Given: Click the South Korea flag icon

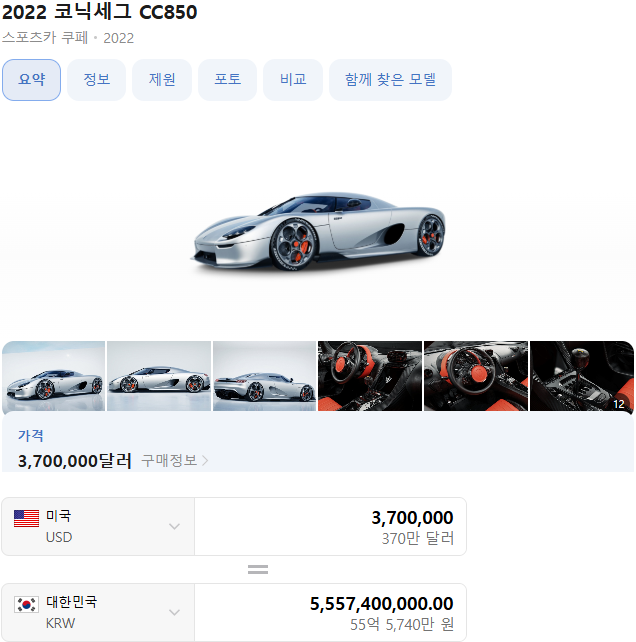Looking at the screenshot, I should tap(27, 604).
